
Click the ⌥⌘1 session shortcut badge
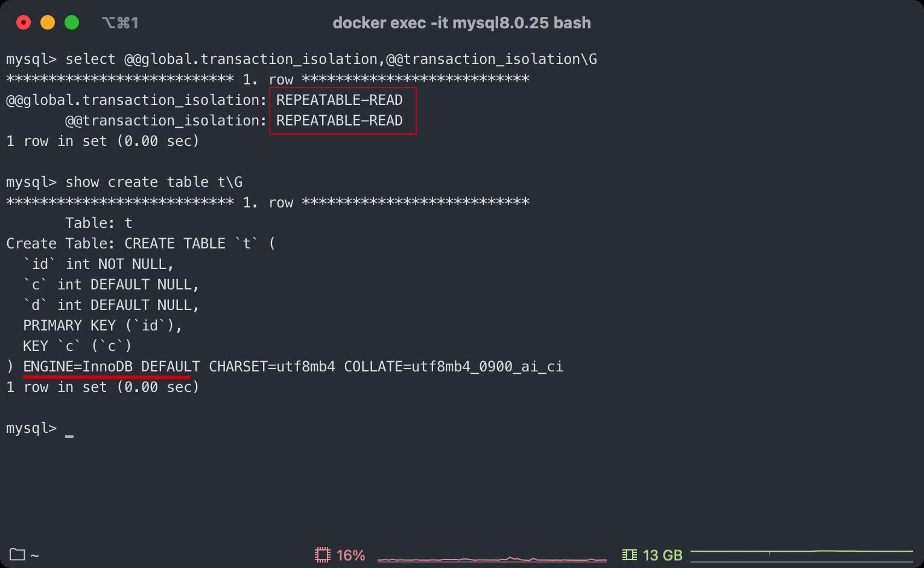118,22
